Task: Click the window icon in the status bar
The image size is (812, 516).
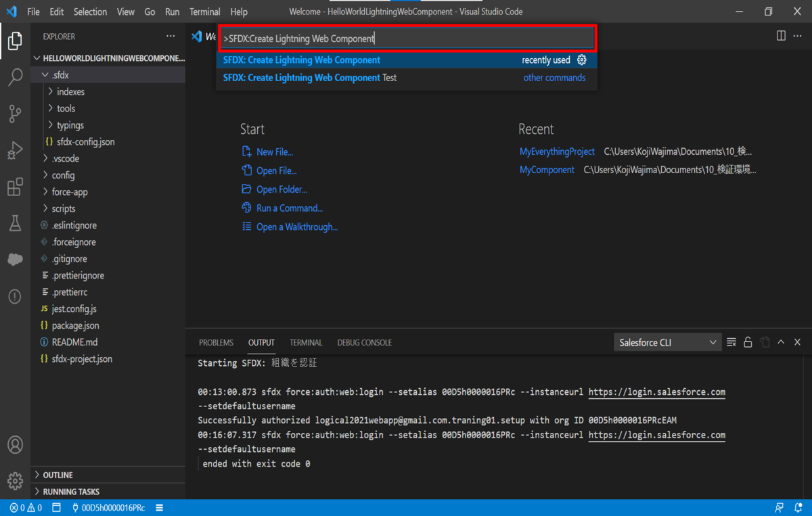Action: 57,508
